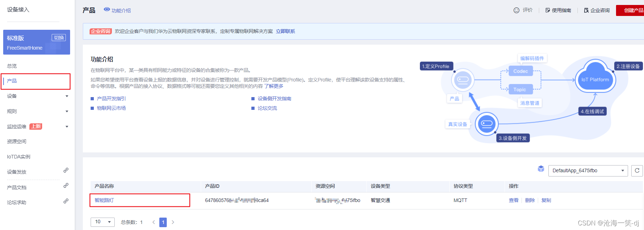Click the 4.在线调试 label in diagram
Viewport: 644px width, 230px height.
click(592, 111)
